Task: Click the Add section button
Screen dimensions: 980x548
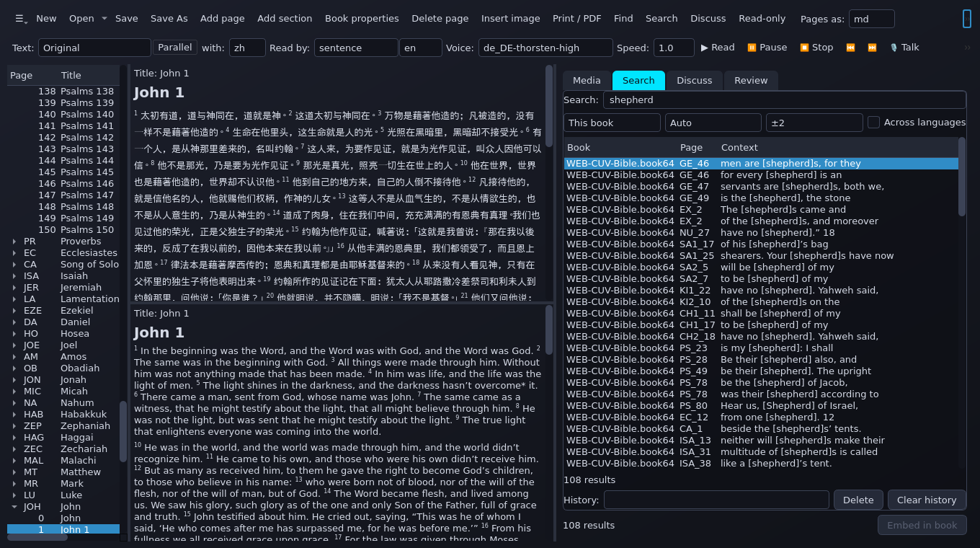Action: pos(285,19)
